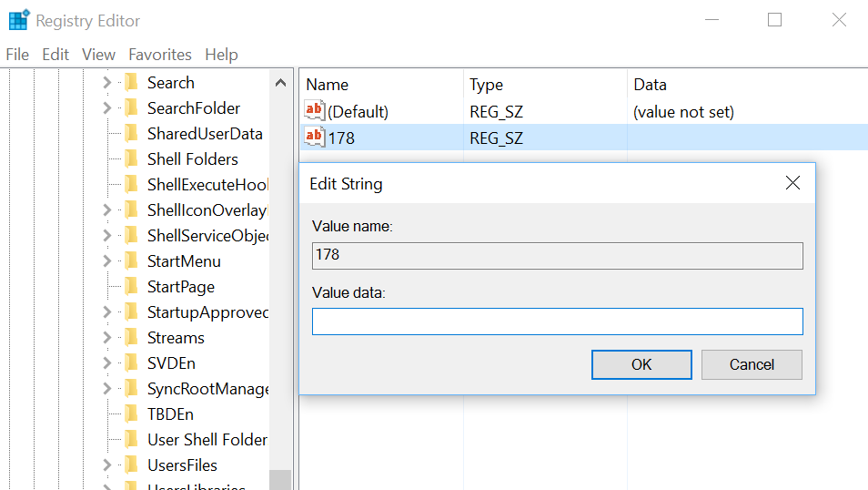This screenshot has width=868, height=490.
Task: Expand the Streams registry key
Action: [x=107, y=338]
